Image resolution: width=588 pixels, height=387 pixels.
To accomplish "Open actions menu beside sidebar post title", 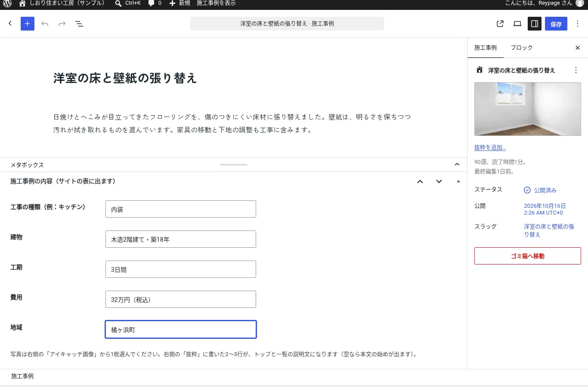I will click(x=576, y=70).
